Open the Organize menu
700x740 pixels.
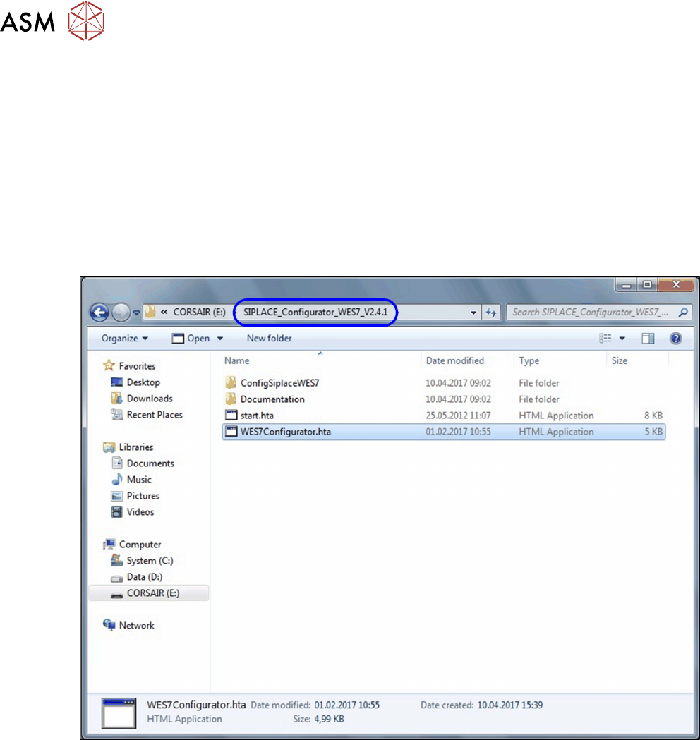(x=125, y=339)
